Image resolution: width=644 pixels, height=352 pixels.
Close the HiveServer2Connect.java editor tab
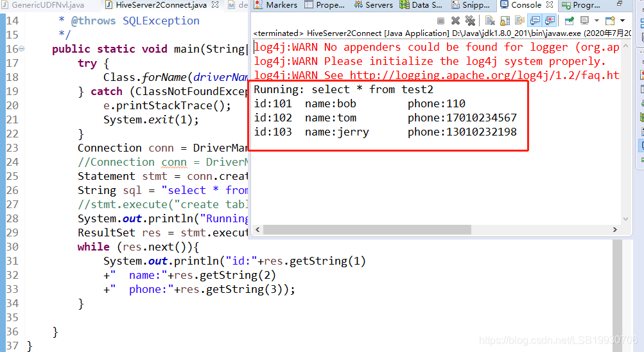click(x=215, y=5)
